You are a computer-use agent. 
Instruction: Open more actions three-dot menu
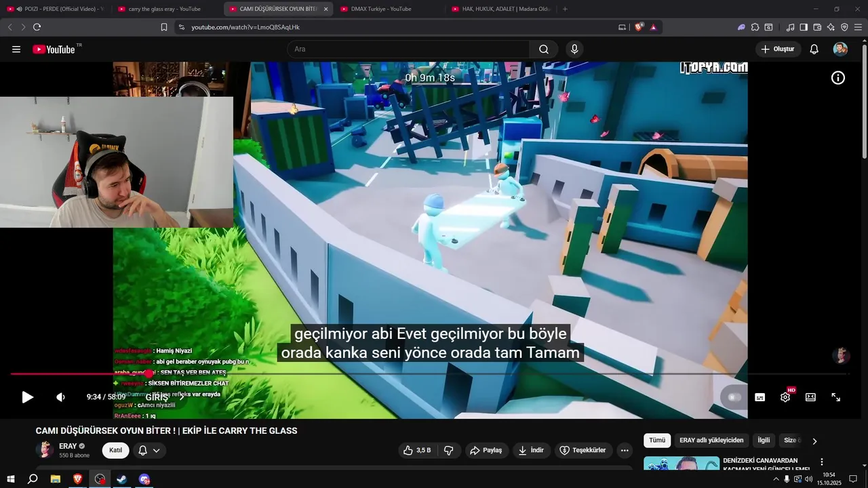pyautogui.click(x=625, y=450)
